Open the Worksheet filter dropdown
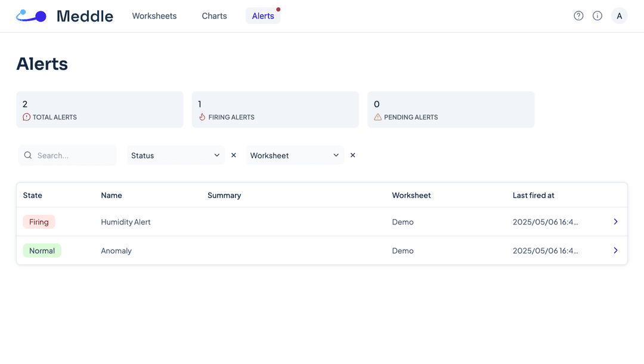This screenshot has width=644, height=364. (295, 155)
